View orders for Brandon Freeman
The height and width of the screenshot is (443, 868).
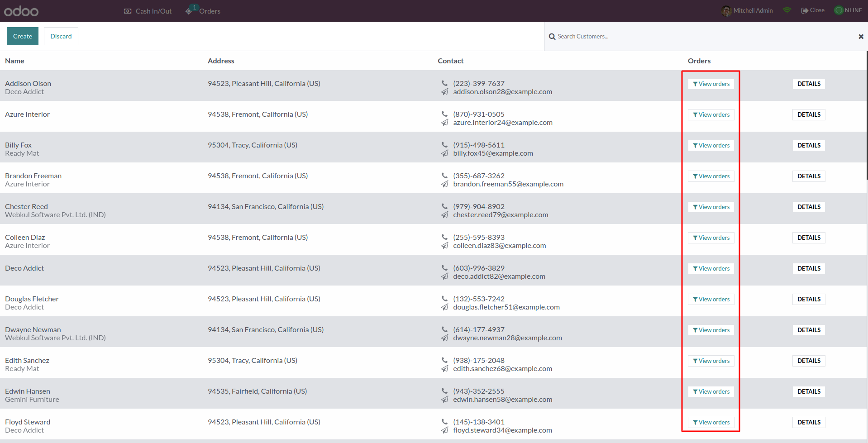point(711,176)
